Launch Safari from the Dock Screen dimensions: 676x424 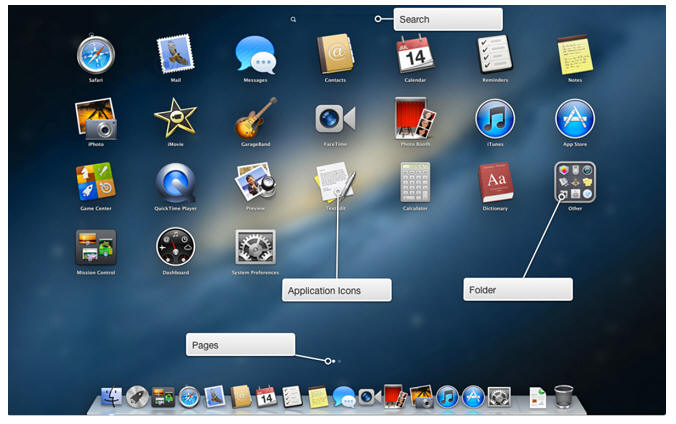(189, 397)
